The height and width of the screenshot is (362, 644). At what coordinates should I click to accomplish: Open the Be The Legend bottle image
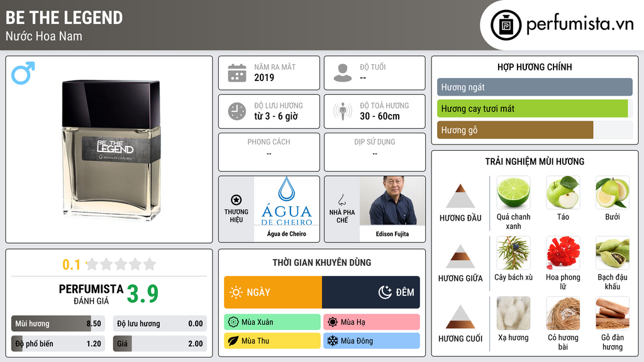[x=111, y=150]
